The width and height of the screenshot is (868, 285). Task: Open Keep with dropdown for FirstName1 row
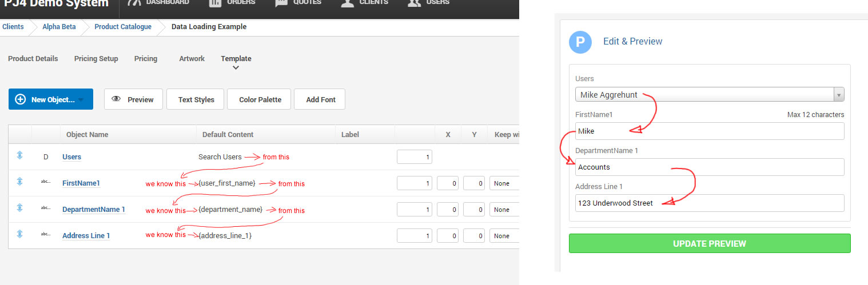504,183
